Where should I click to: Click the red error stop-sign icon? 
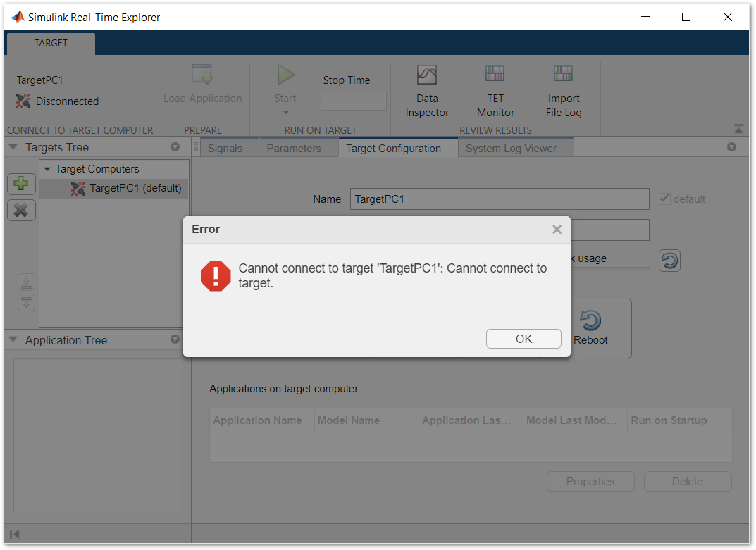click(x=216, y=276)
